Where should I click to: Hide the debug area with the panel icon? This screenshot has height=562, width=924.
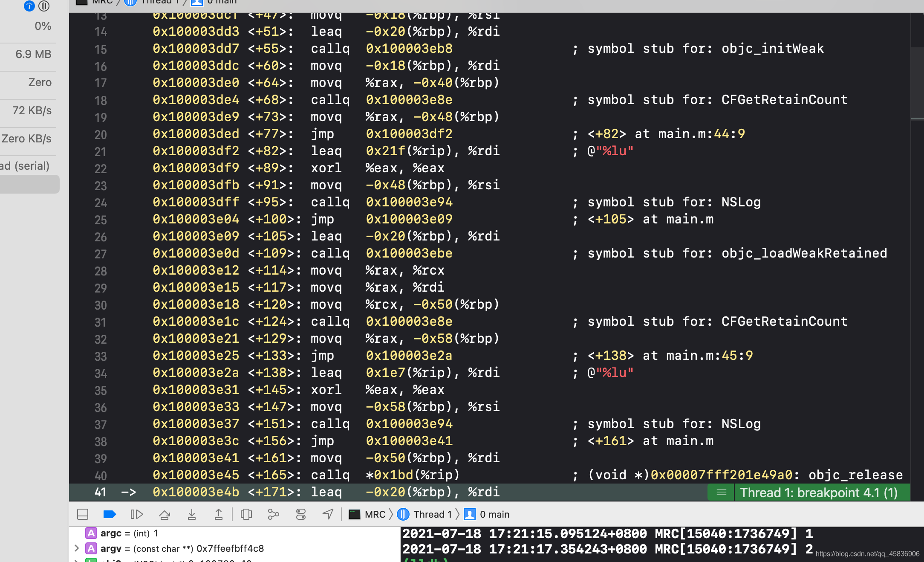(83, 514)
